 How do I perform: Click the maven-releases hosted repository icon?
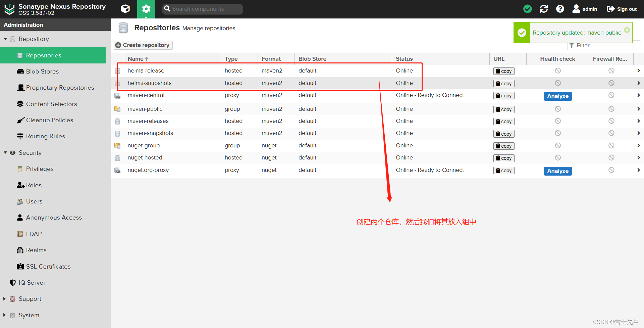click(117, 121)
